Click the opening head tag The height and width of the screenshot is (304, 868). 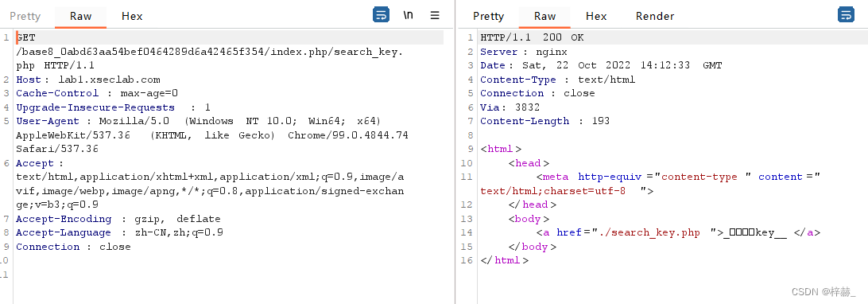pos(529,163)
